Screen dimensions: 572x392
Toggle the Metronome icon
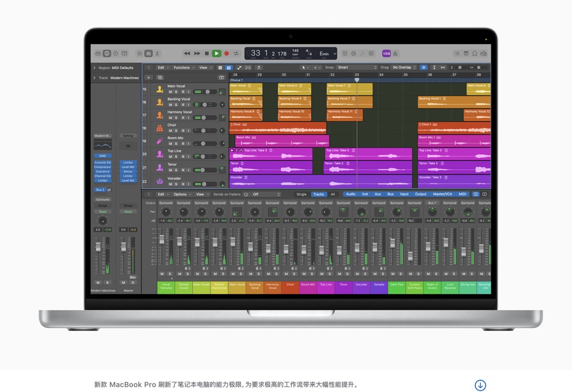(x=395, y=54)
